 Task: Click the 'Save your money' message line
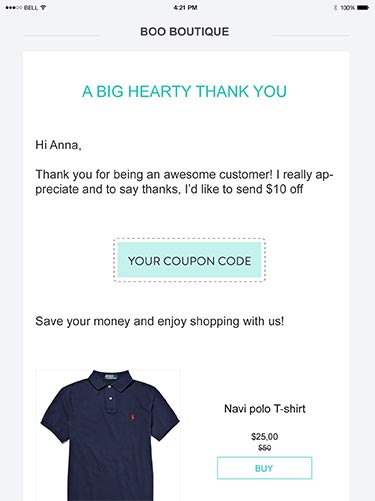(160, 321)
